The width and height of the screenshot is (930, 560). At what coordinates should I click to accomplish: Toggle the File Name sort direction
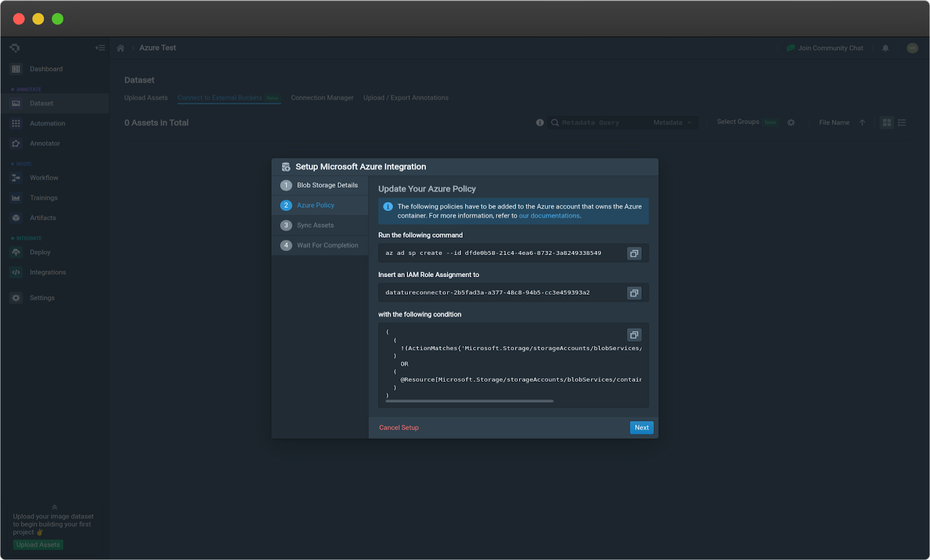(863, 123)
